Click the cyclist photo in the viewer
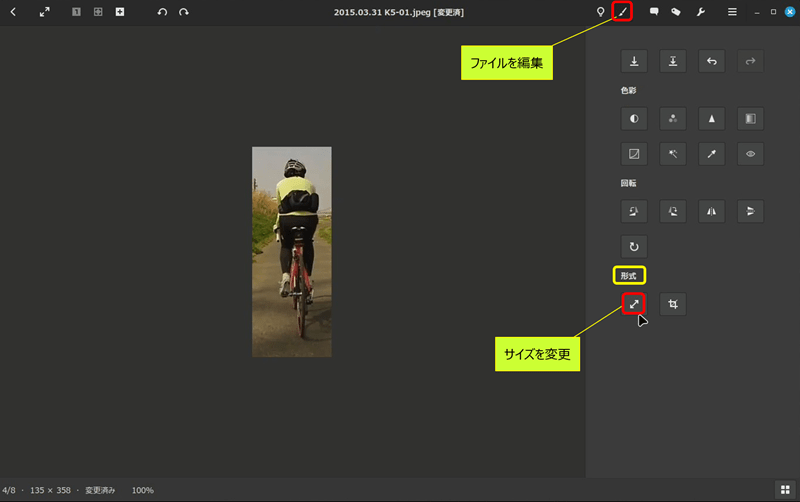This screenshot has width=800, height=502. click(x=292, y=252)
